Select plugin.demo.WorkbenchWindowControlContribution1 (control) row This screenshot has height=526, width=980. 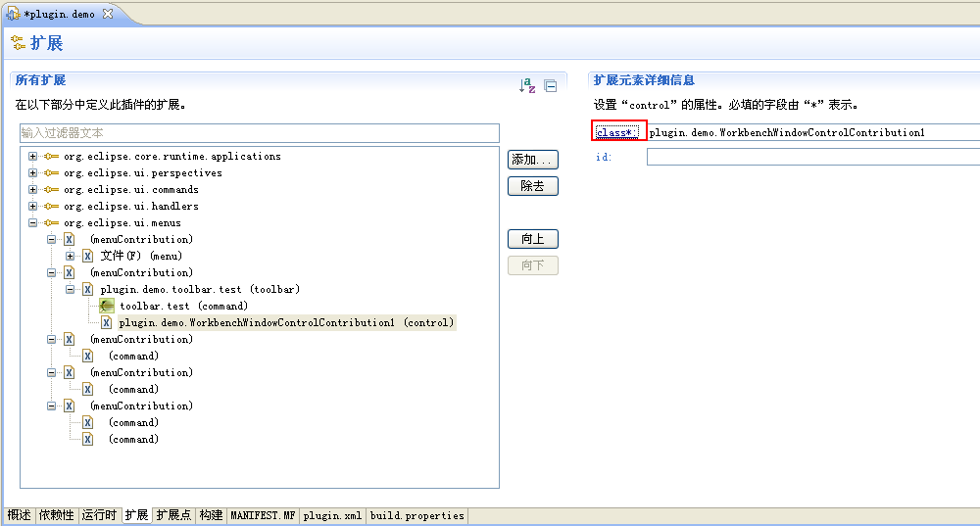point(287,323)
